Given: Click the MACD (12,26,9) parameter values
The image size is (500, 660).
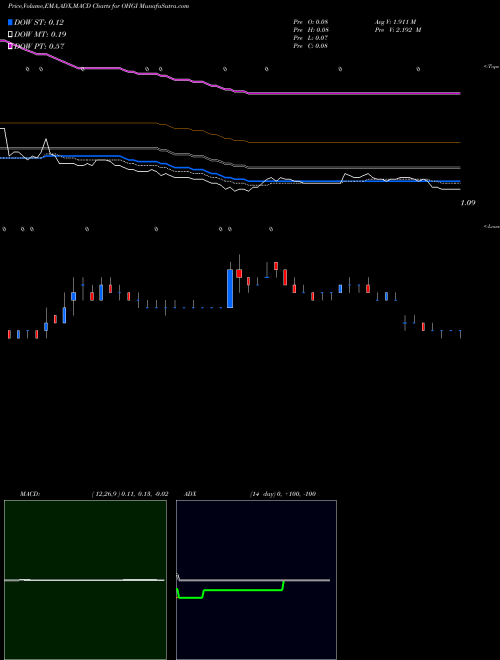Looking at the screenshot, I should pyautogui.click(x=130, y=494).
